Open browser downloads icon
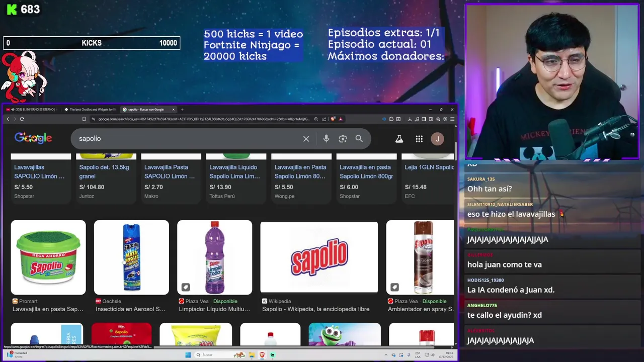Screen dimensions: 644x362 pos(410,119)
